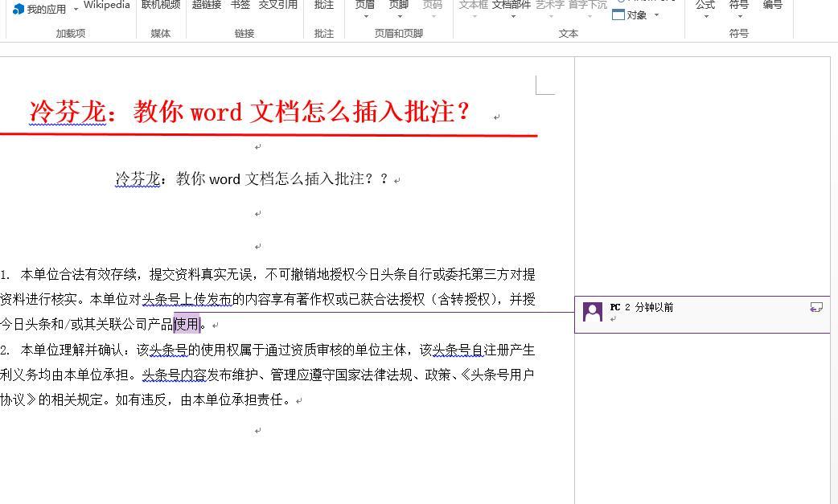Click the underlined text 头条号上传发布

(x=187, y=300)
